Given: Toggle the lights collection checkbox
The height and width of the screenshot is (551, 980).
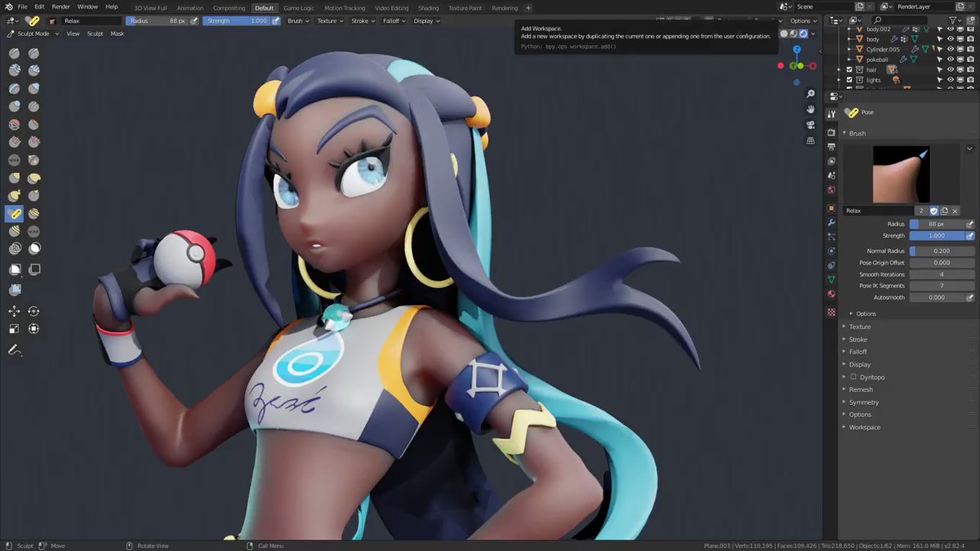Looking at the screenshot, I should pos(849,80).
